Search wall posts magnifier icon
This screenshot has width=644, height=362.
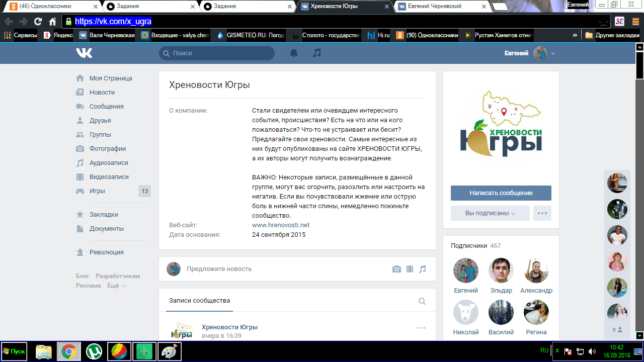click(x=422, y=301)
